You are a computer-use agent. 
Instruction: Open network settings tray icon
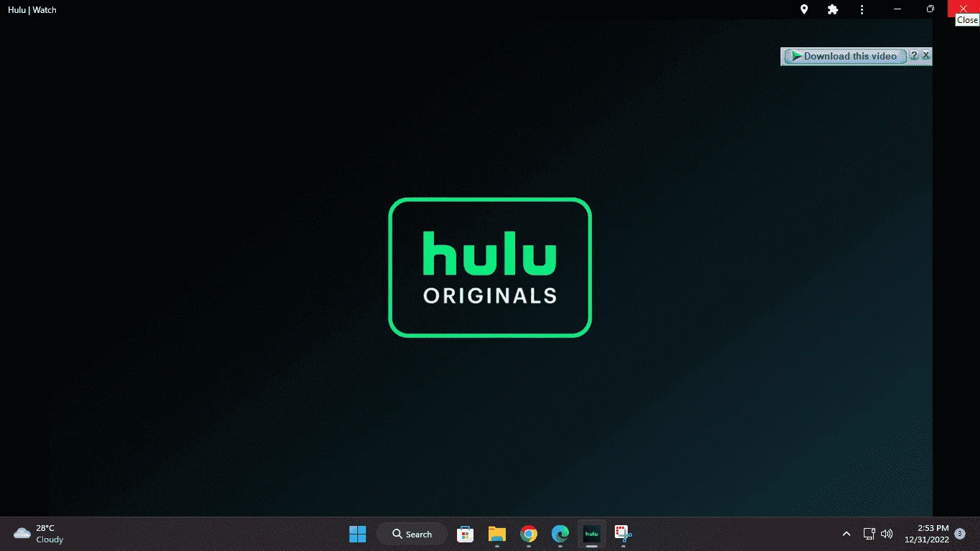pos(869,534)
